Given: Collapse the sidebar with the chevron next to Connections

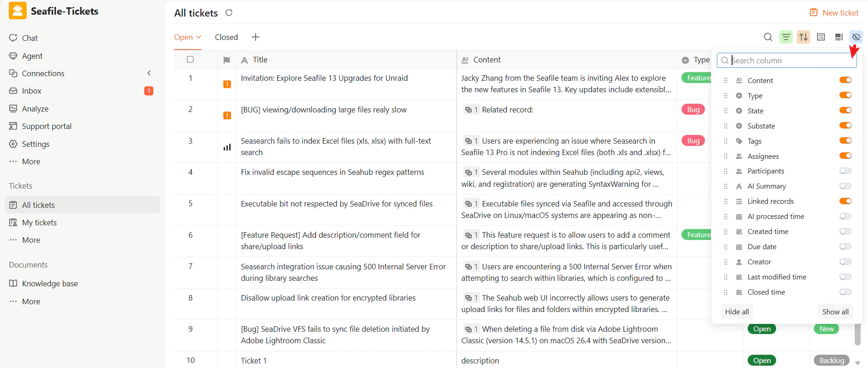Looking at the screenshot, I should pyautogui.click(x=149, y=73).
